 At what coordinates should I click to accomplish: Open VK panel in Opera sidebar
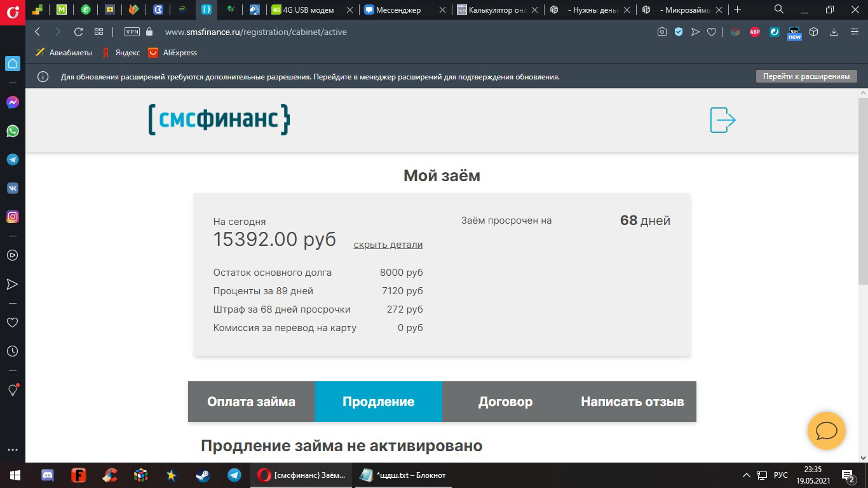tap(12, 188)
